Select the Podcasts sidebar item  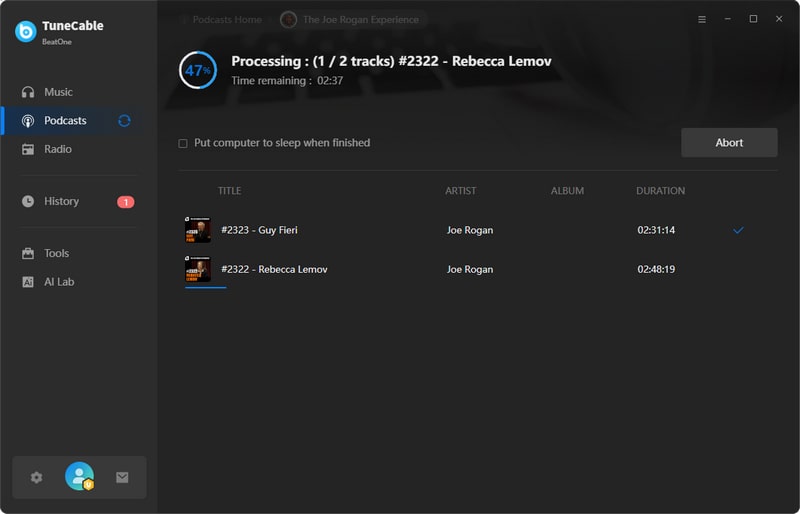(71, 120)
